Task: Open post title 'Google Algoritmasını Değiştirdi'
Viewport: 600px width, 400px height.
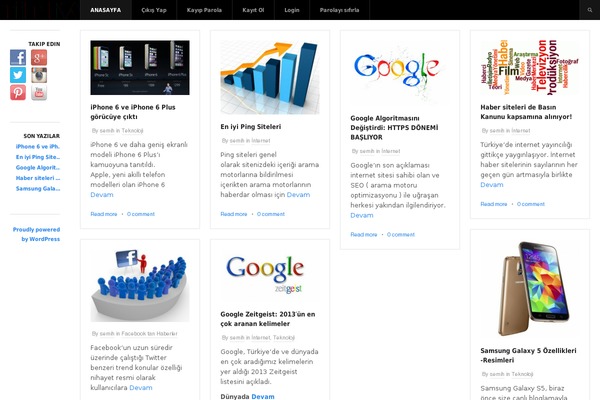Action: (x=394, y=127)
